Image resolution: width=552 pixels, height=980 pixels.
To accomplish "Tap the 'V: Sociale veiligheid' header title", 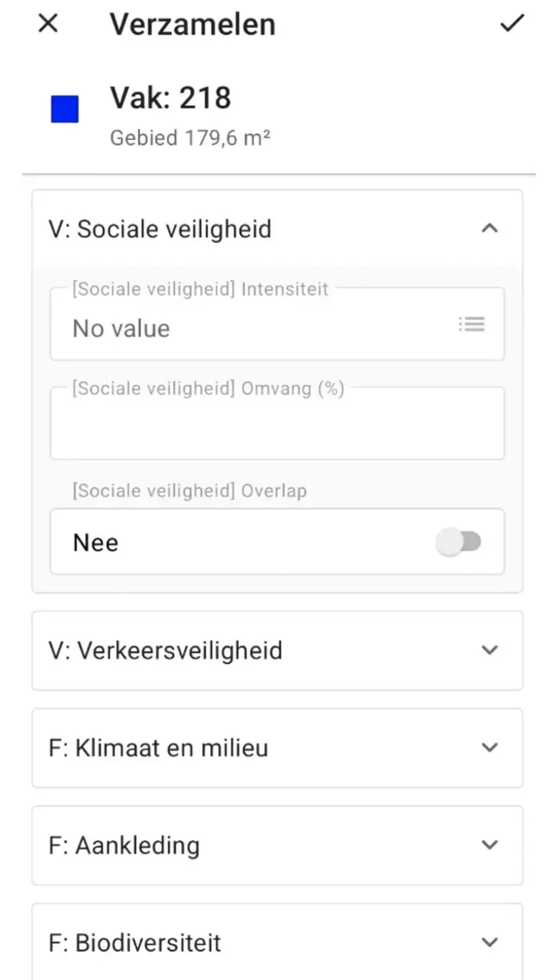I will pyautogui.click(x=160, y=229).
